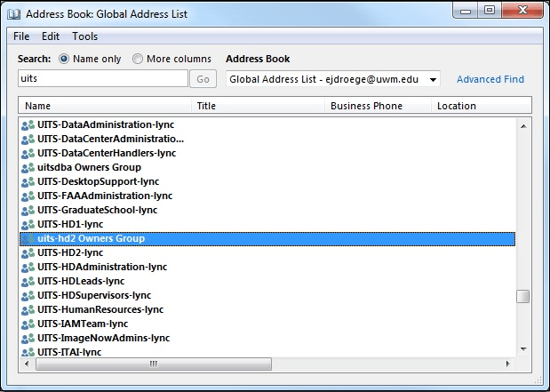Image resolution: width=550 pixels, height=392 pixels.
Task: Click the vertical scrollbar up arrow
Action: point(523,126)
